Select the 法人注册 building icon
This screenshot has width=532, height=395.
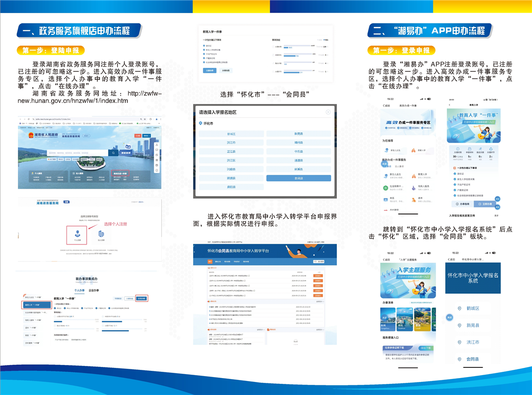(101, 234)
